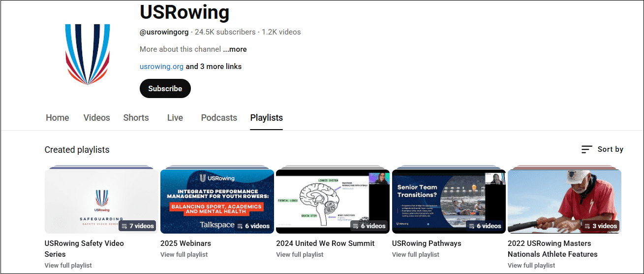Open the USRowing Pathways playlist thumbnail
The image size is (644, 274).
(x=449, y=201)
